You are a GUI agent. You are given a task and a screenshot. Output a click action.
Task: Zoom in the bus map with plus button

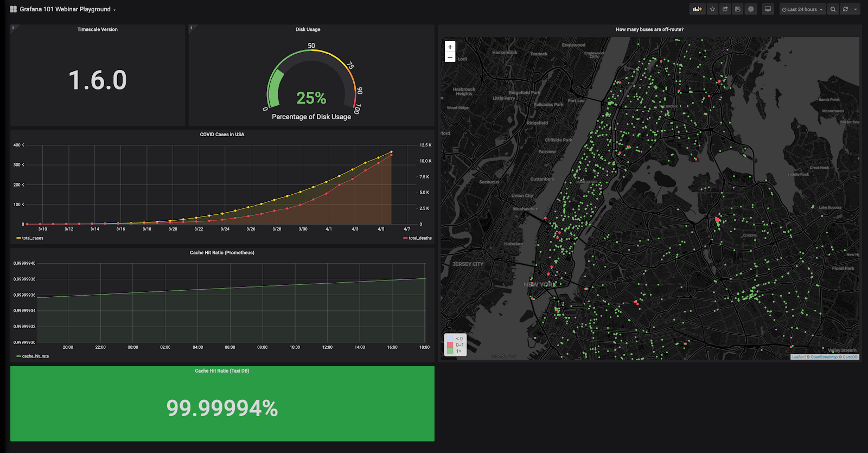point(450,47)
